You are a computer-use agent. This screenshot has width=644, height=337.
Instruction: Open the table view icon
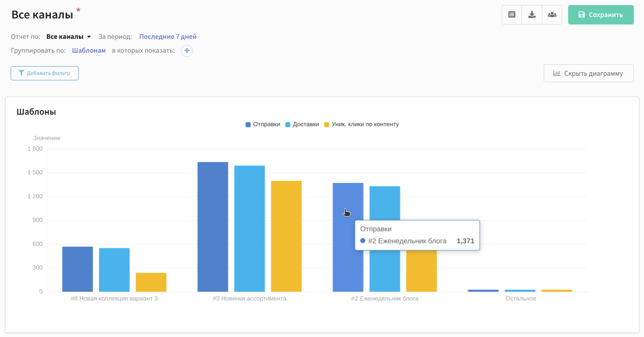(x=511, y=14)
